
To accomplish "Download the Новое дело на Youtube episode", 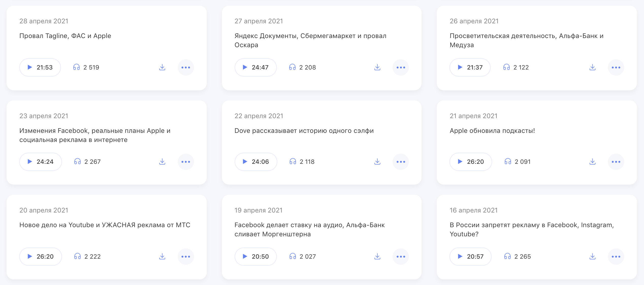I will point(162,257).
